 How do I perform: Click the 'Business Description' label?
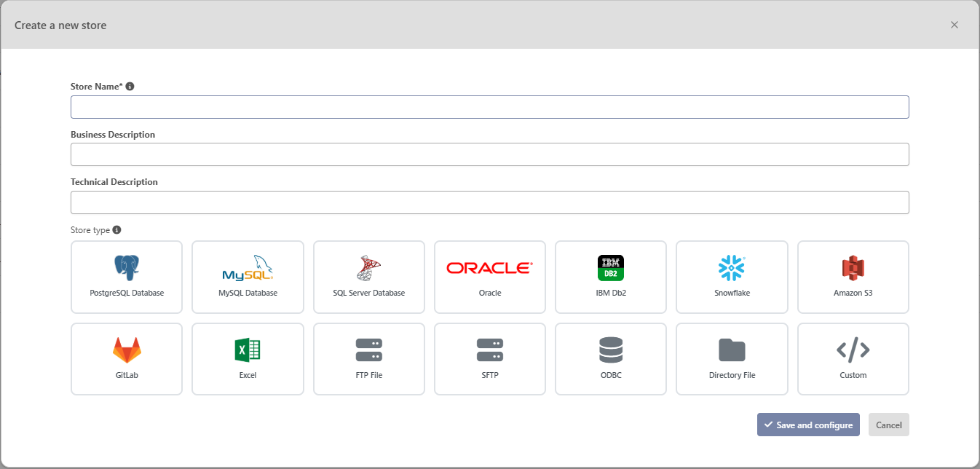pyautogui.click(x=113, y=135)
